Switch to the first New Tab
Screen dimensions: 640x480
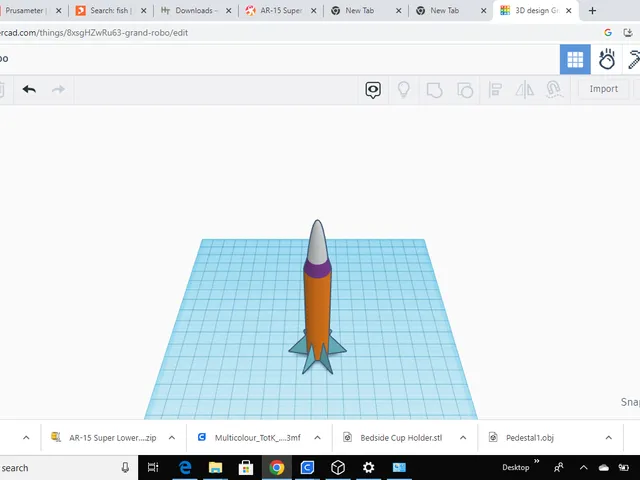coord(359,11)
